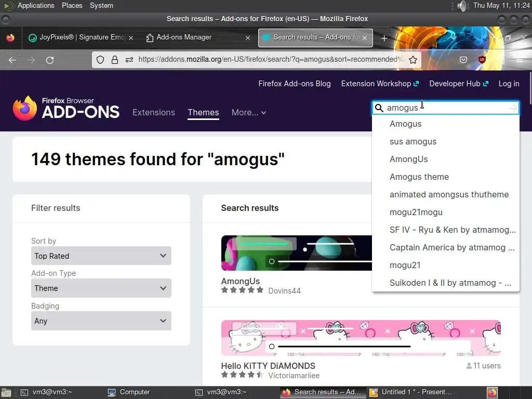Select the mogu21mogu suggestion
The height and width of the screenshot is (399, 532).
pos(445,212)
